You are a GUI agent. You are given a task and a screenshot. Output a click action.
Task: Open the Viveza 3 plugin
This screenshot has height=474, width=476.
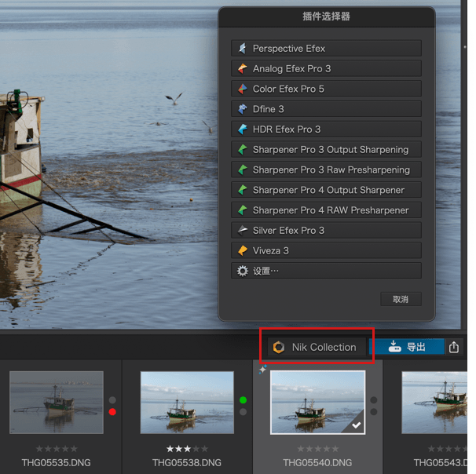pyautogui.click(x=326, y=250)
